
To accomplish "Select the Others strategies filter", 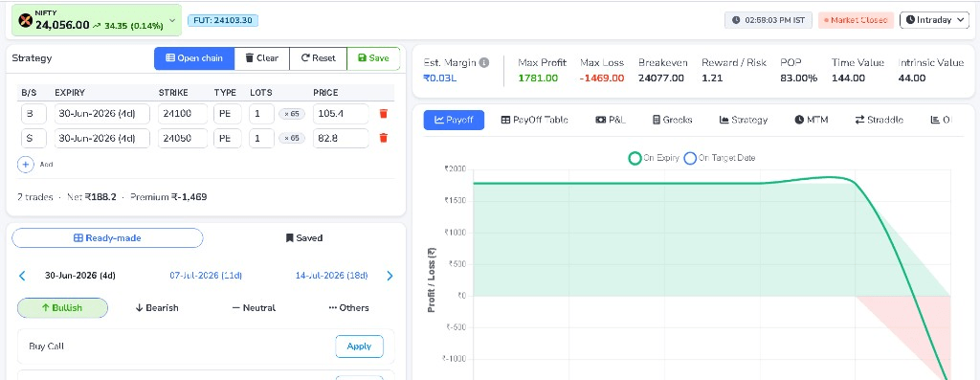I will [348, 308].
